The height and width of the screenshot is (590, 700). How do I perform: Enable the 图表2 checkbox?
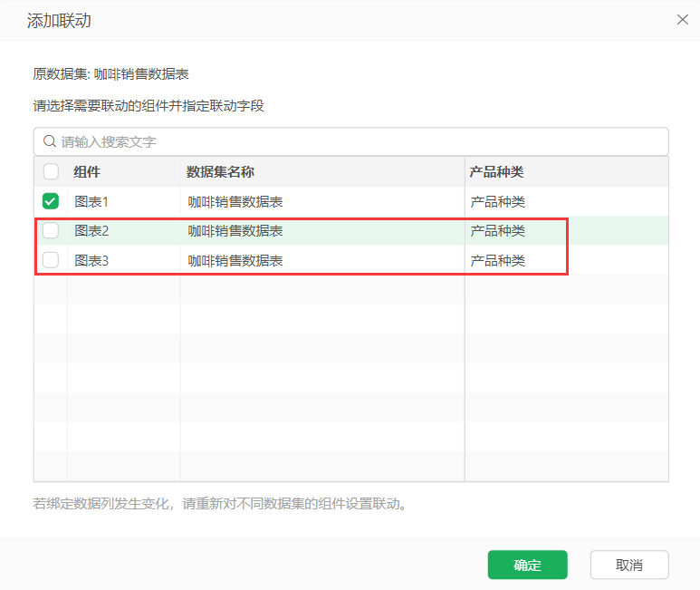[51, 231]
